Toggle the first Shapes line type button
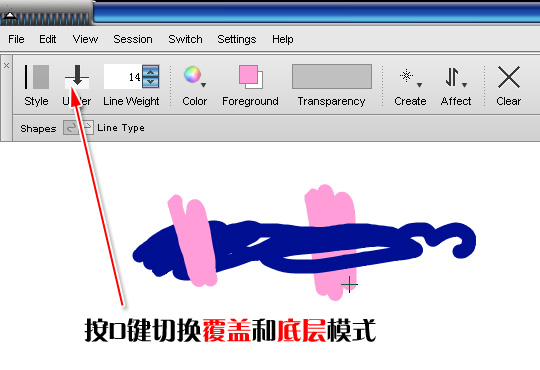This screenshot has width=540, height=370. pyautogui.click(x=70, y=128)
